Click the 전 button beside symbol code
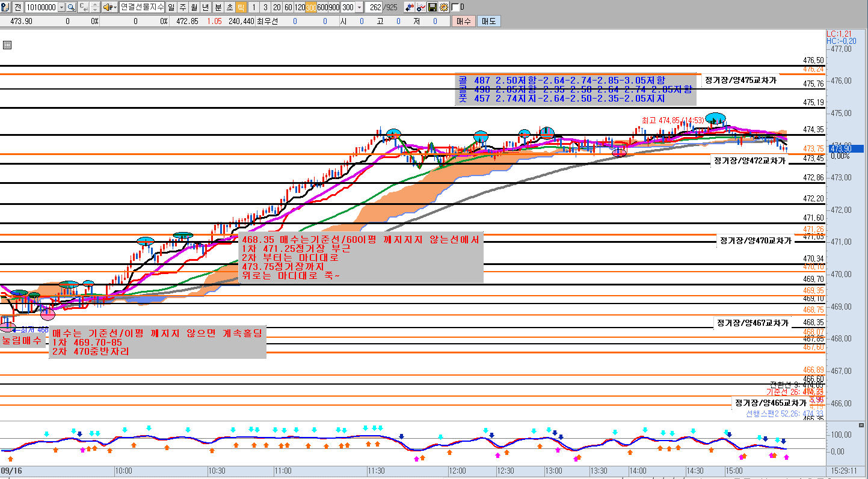Screen dimensions: 868x479 tap(17, 7)
